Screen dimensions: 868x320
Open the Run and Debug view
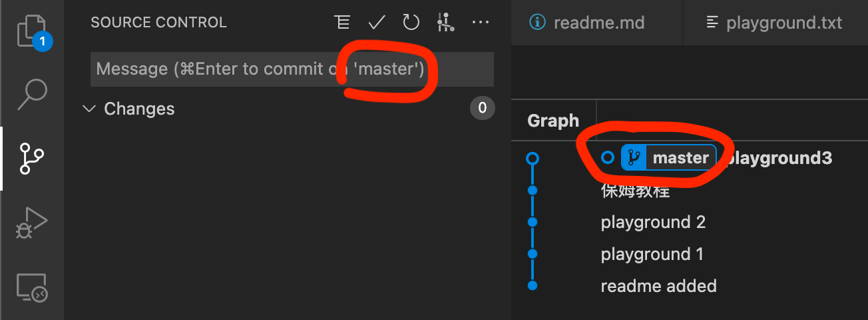point(31,223)
